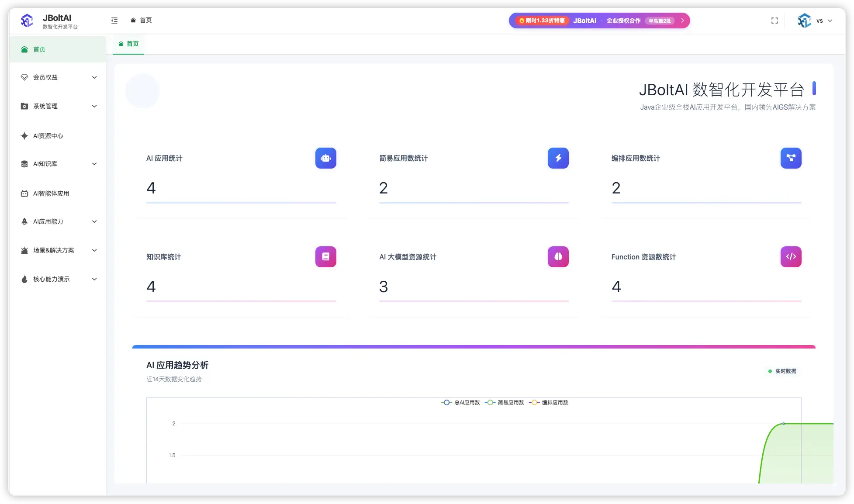The width and height of the screenshot is (854, 504).
Task: Collapse the sidebar with the fold icon
Action: point(114,21)
